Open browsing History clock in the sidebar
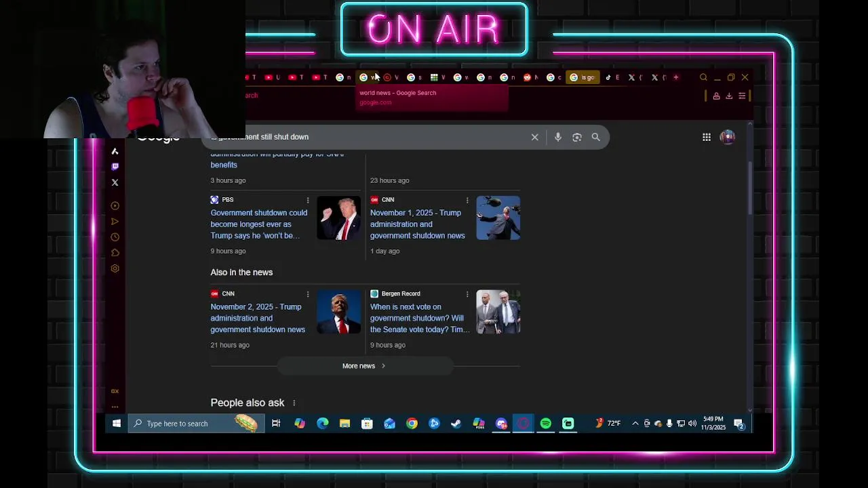The image size is (868, 488). point(115,237)
